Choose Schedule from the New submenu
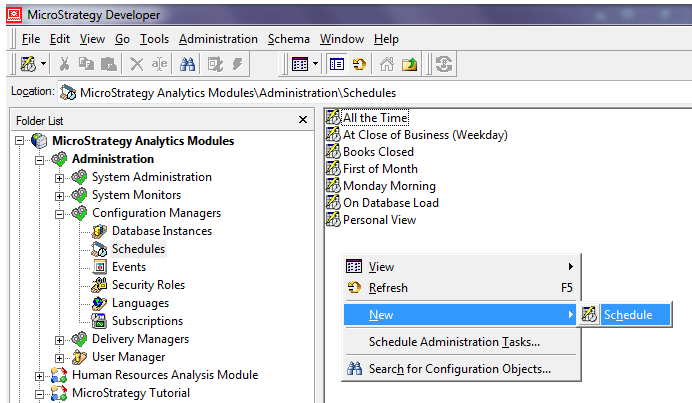The height and width of the screenshot is (403, 692). 627,315
